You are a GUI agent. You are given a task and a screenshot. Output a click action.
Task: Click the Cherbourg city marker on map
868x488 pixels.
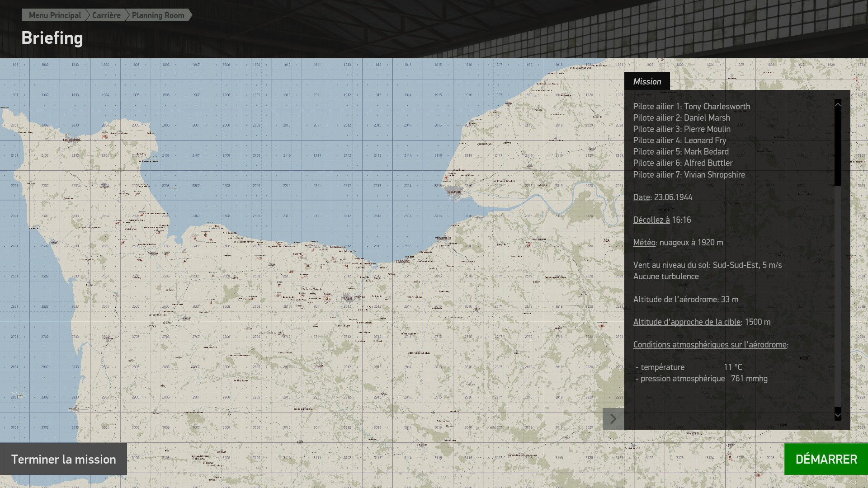pyautogui.click(x=72, y=140)
